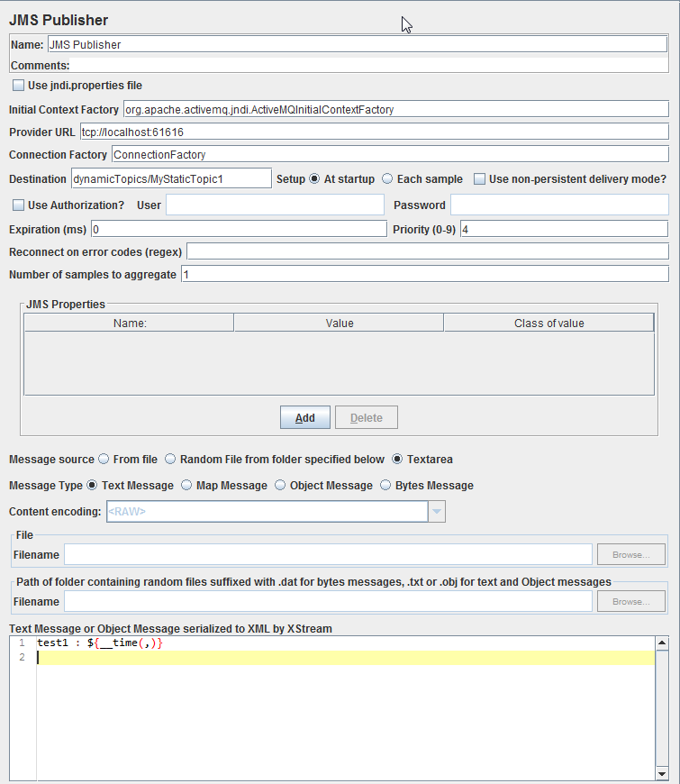Click the Destination text field
The height and width of the screenshot is (784, 680).
tap(170, 178)
